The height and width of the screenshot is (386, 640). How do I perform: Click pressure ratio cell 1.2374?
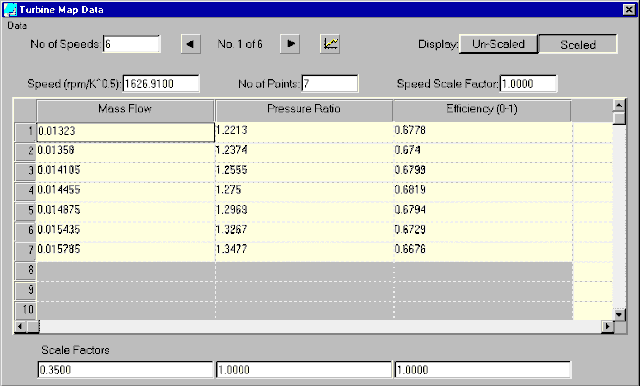tap(304, 151)
